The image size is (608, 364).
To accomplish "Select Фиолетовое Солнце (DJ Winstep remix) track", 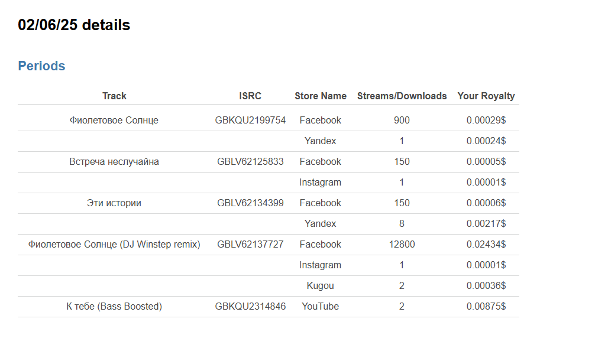I will 114,245.
